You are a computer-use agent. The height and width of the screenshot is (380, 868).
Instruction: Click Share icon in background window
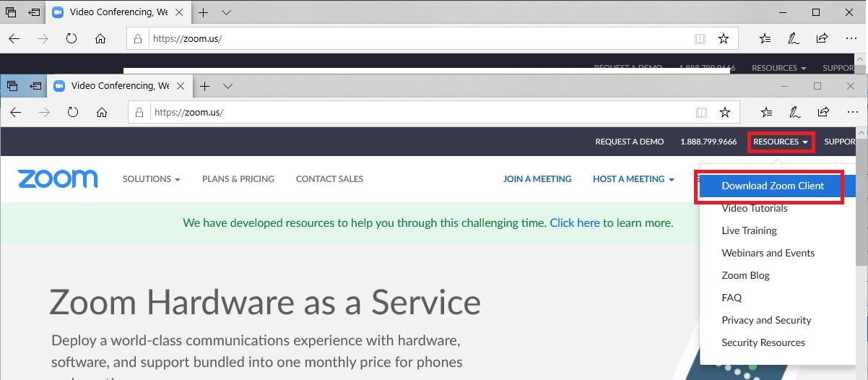click(x=822, y=38)
